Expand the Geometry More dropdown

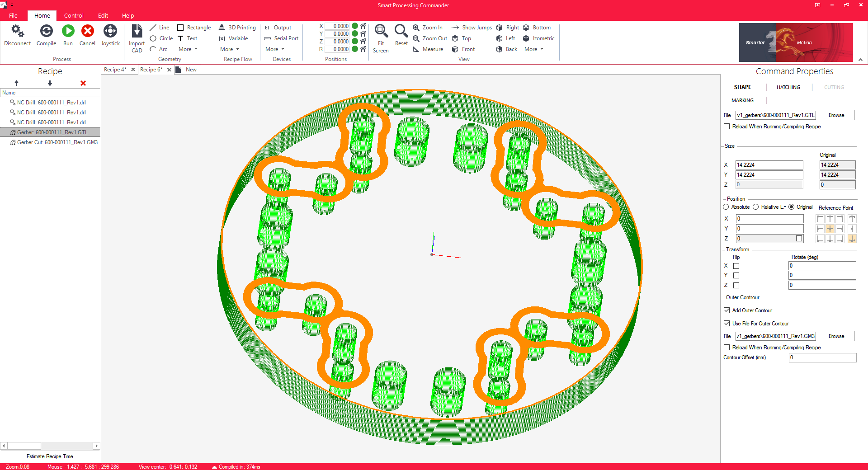[x=188, y=49]
